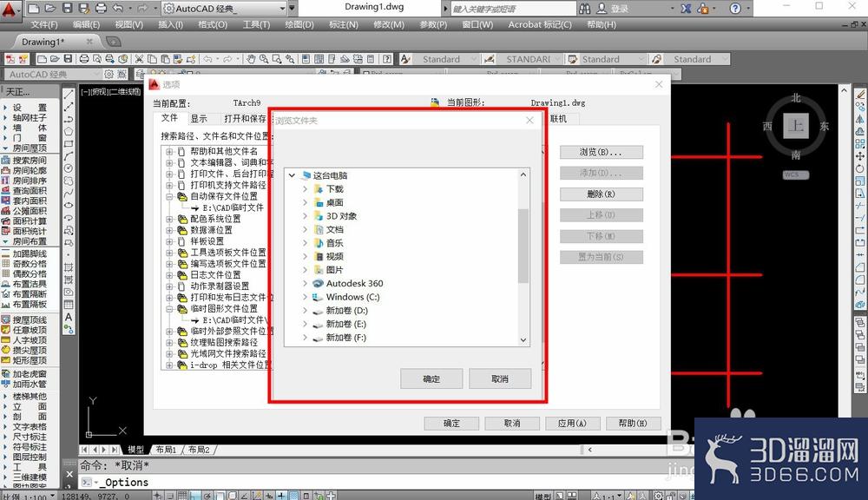Image resolution: width=868 pixels, height=500 pixels.
Task: Open AutoCAD 经典 workspace dropdown in title bar
Action: tap(282, 9)
